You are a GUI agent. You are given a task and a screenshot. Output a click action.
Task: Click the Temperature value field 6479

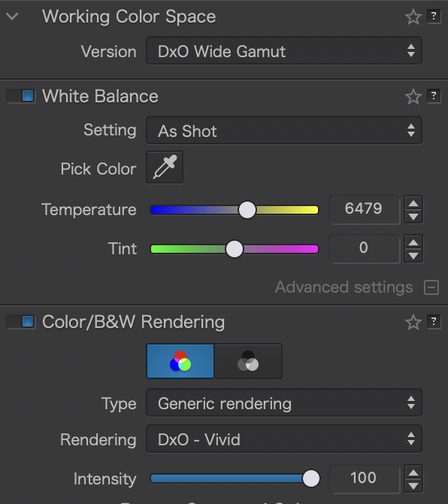tap(364, 209)
